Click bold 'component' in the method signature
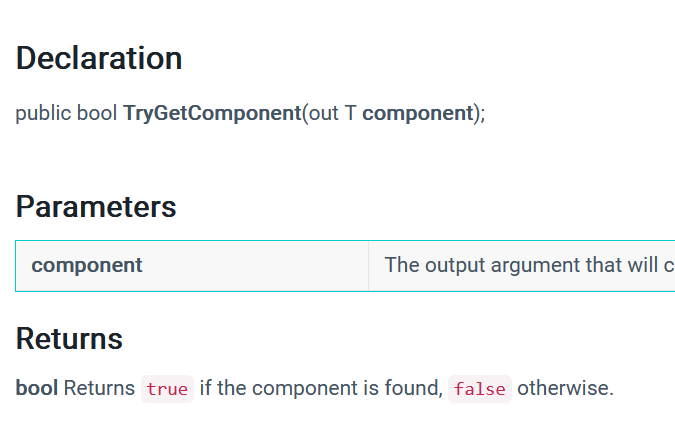The height and width of the screenshot is (423, 675). pos(417,113)
